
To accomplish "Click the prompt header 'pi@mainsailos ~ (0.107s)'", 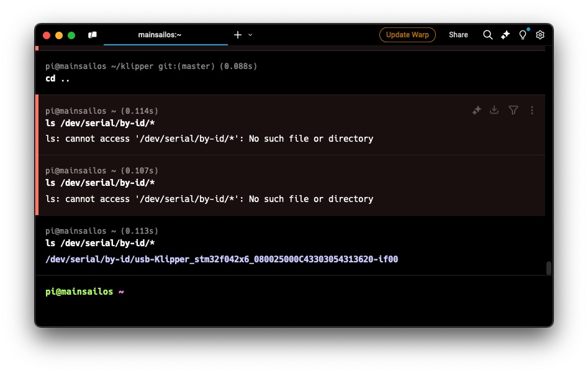I will (x=102, y=170).
